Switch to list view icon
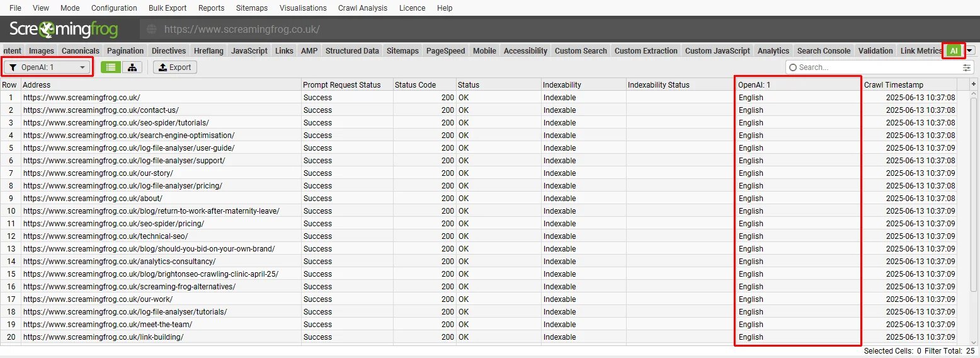Viewport: 980px width, 358px height. (x=111, y=67)
